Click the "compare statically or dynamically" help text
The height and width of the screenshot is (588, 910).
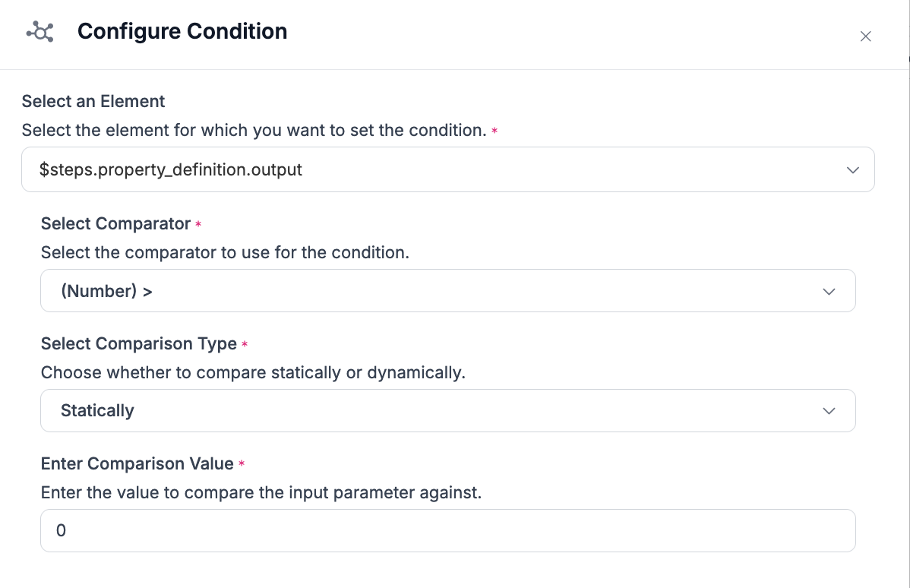pyautogui.click(x=252, y=372)
